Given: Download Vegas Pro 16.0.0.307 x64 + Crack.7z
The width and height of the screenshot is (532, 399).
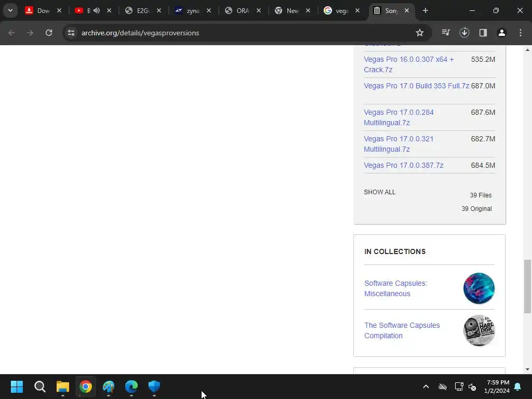Looking at the screenshot, I should click(408, 64).
